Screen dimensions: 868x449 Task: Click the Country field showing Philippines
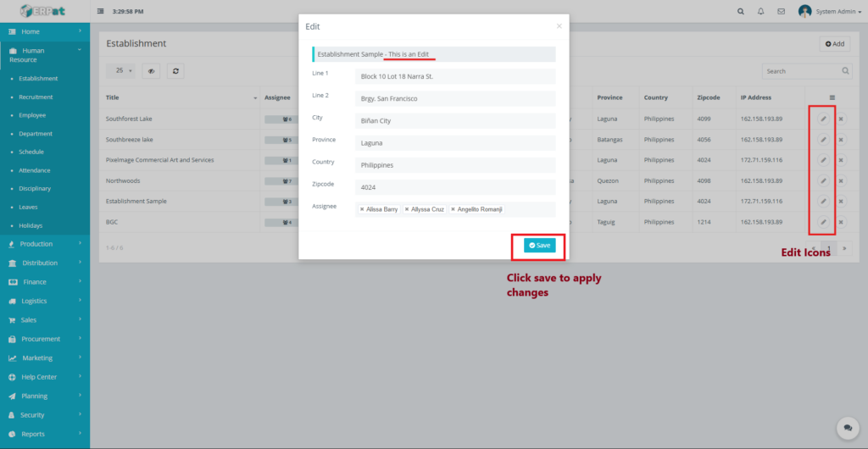455,165
